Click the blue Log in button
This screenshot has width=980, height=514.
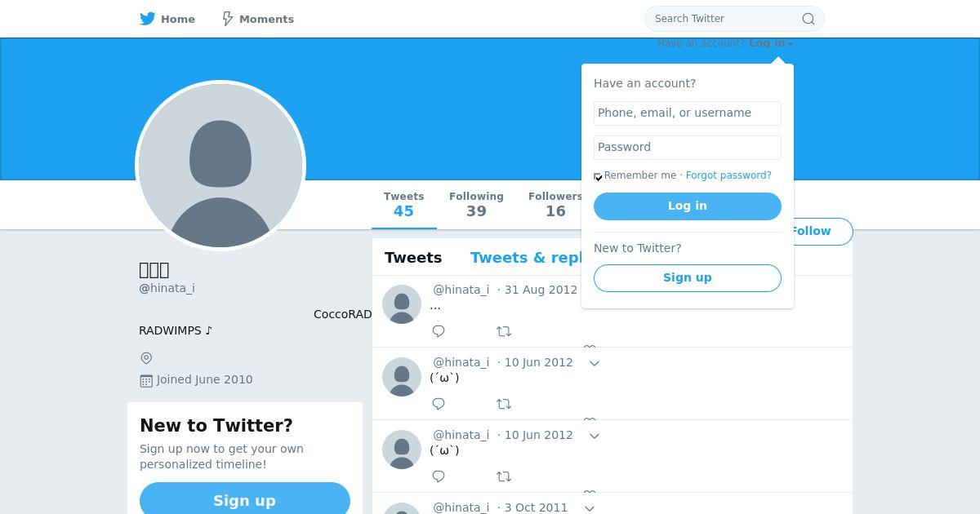688,206
